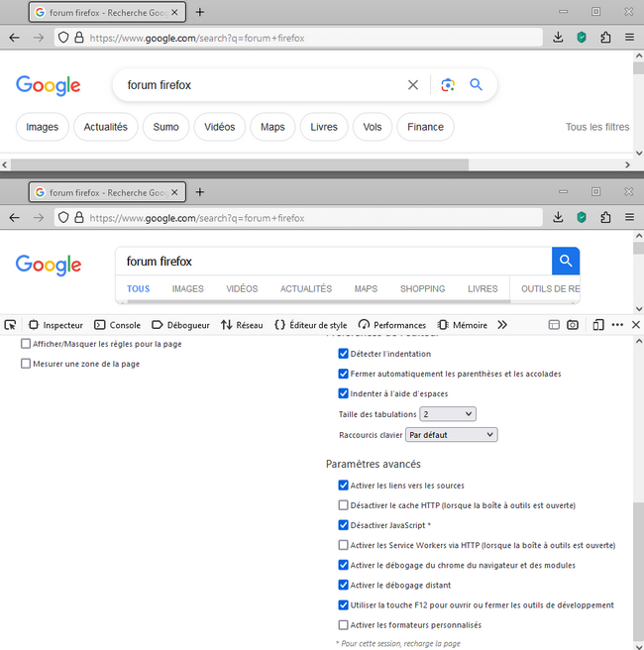This screenshot has width=644, height=650.
Task: Click the padlock icon in bottom window address bar
Action: [x=78, y=218]
